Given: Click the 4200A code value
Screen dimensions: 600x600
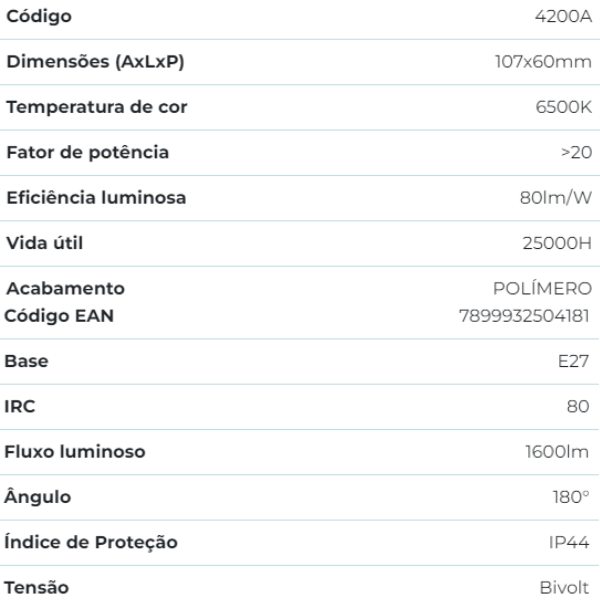Looking at the screenshot, I should pos(565,17).
